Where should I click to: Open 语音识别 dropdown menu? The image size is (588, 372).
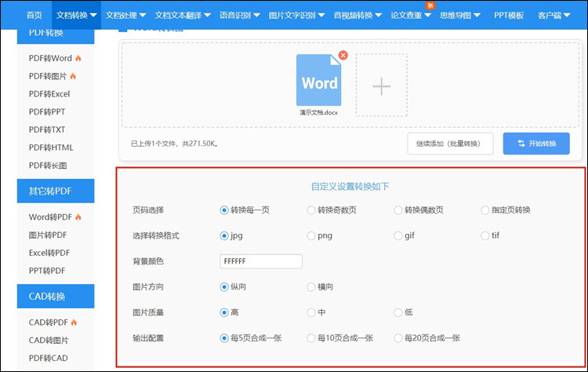coord(240,15)
